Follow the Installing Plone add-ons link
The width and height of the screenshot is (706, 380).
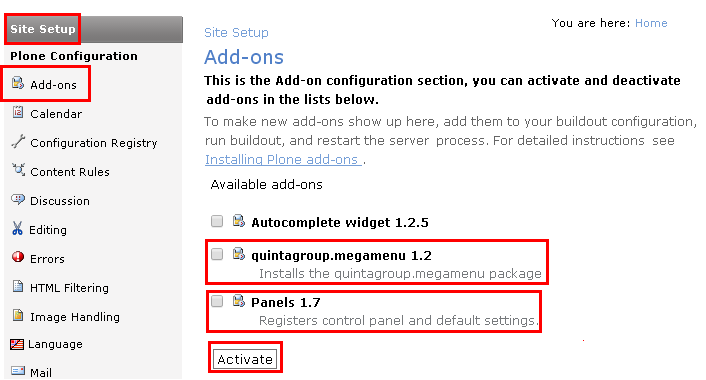click(x=283, y=159)
